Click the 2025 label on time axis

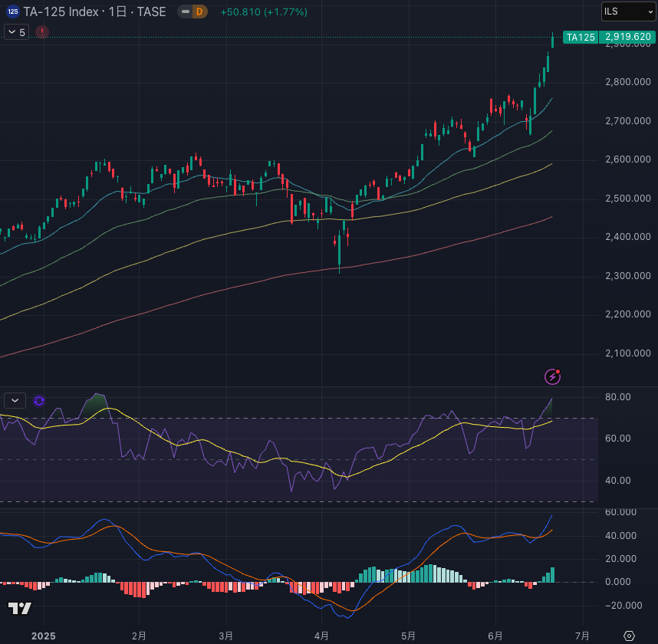tap(44, 636)
